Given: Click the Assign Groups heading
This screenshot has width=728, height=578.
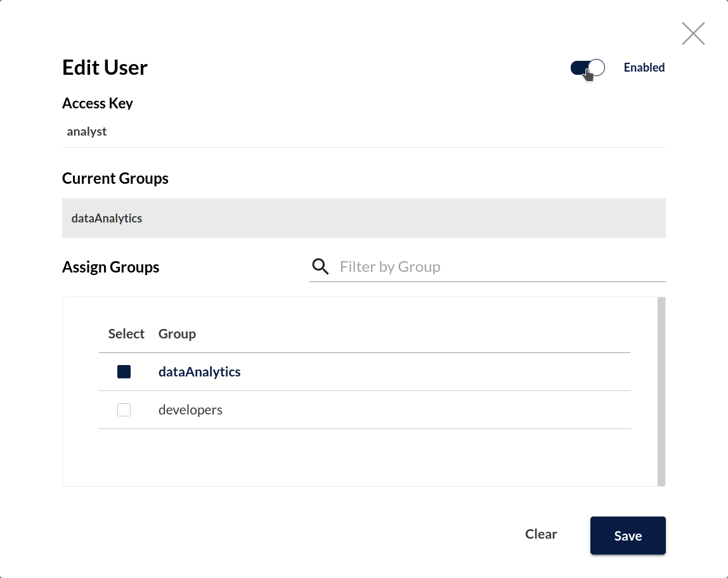Looking at the screenshot, I should tap(110, 267).
